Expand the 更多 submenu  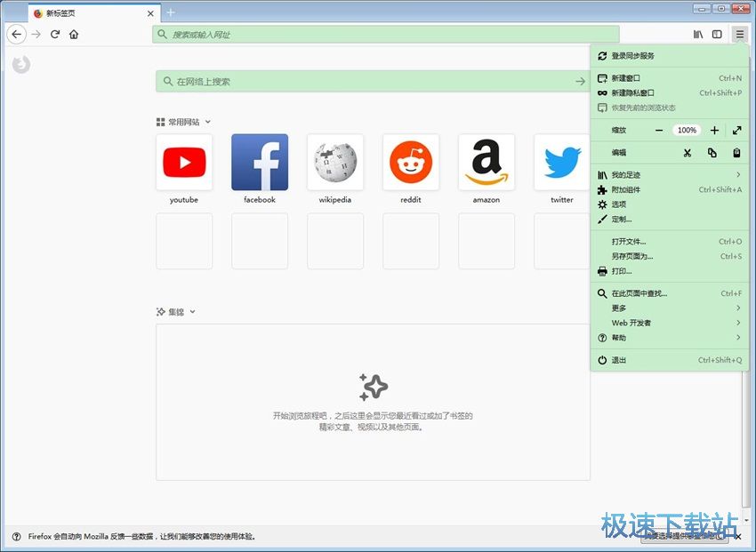(670, 308)
